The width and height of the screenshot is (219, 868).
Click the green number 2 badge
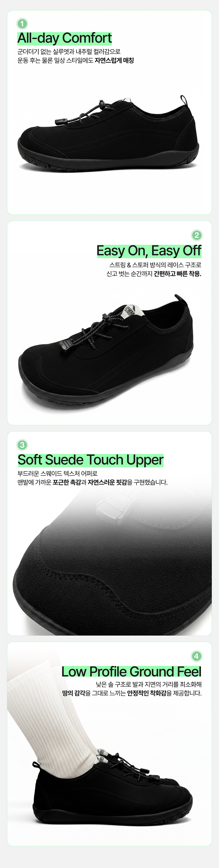pyautogui.click(x=196, y=235)
